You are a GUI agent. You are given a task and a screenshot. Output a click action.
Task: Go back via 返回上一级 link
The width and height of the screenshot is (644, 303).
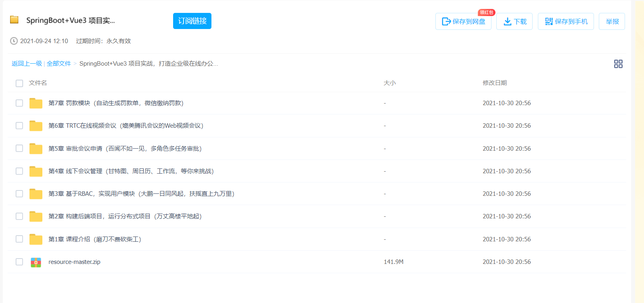click(x=27, y=64)
